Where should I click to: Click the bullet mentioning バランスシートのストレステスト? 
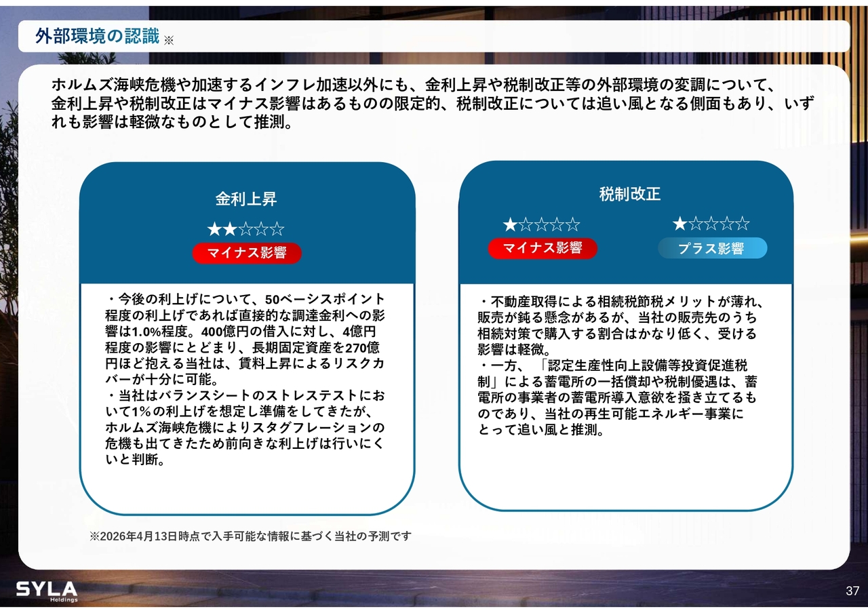click(245, 427)
